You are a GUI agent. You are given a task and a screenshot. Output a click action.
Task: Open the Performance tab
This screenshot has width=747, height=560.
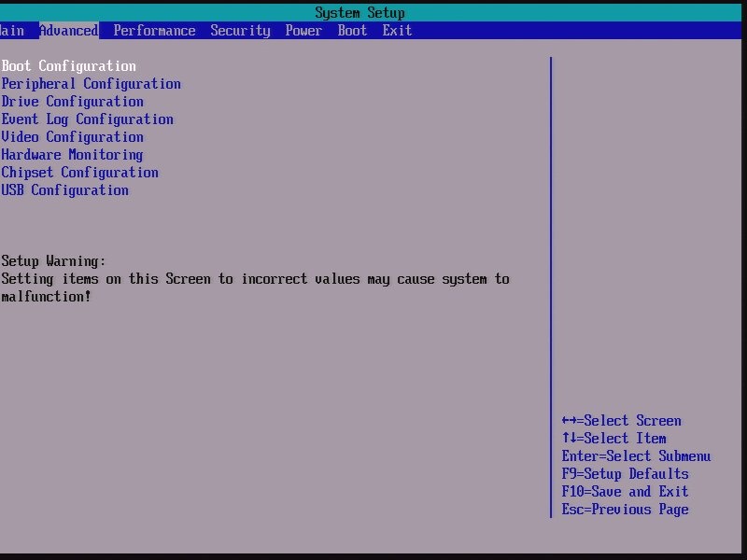pyautogui.click(x=154, y=30)
